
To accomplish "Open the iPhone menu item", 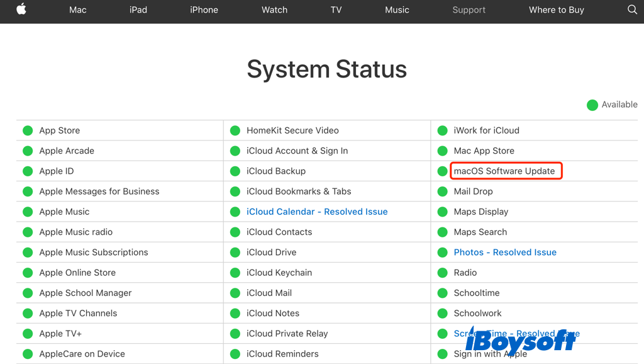I will [204, 10].
